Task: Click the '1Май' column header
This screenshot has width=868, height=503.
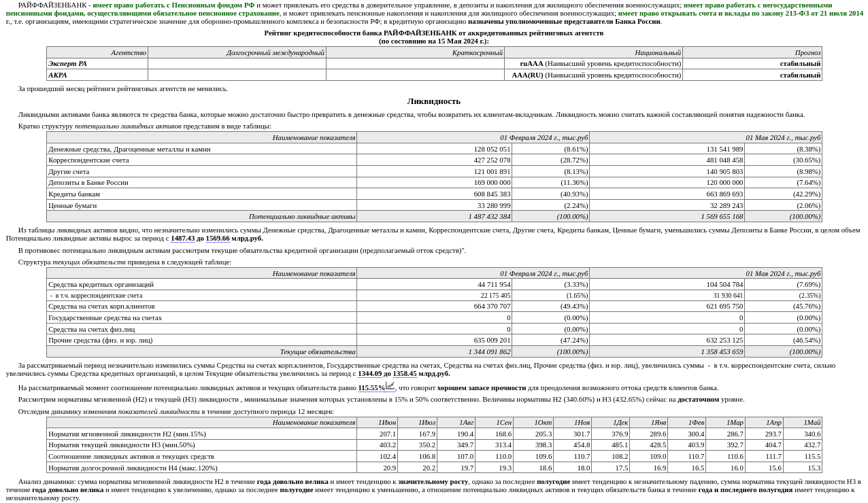Action: [x=803, y=422]
